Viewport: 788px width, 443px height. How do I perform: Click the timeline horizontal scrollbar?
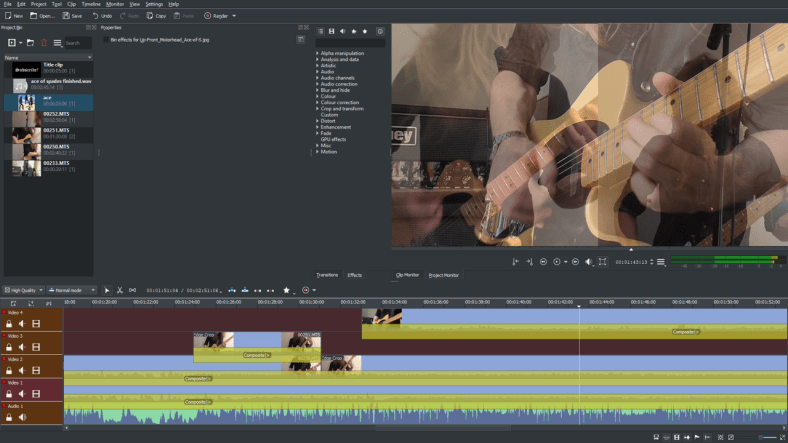click(x=443, y=428)
